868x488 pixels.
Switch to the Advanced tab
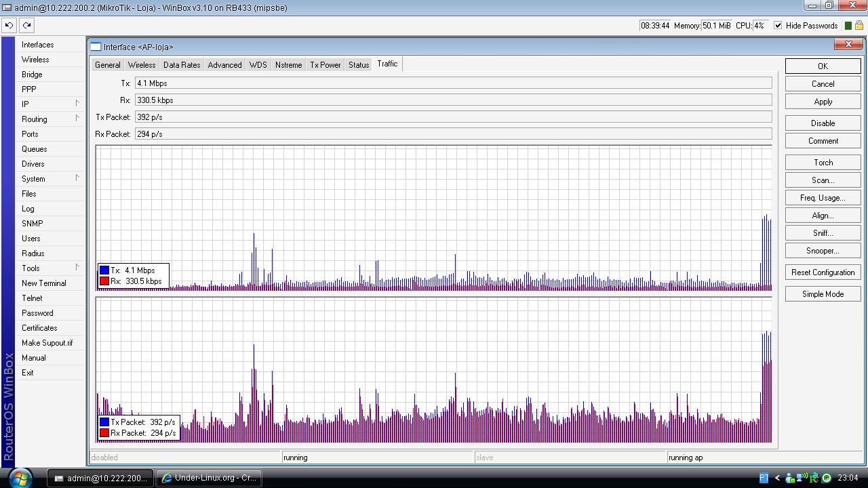click(x=224, y=65)
